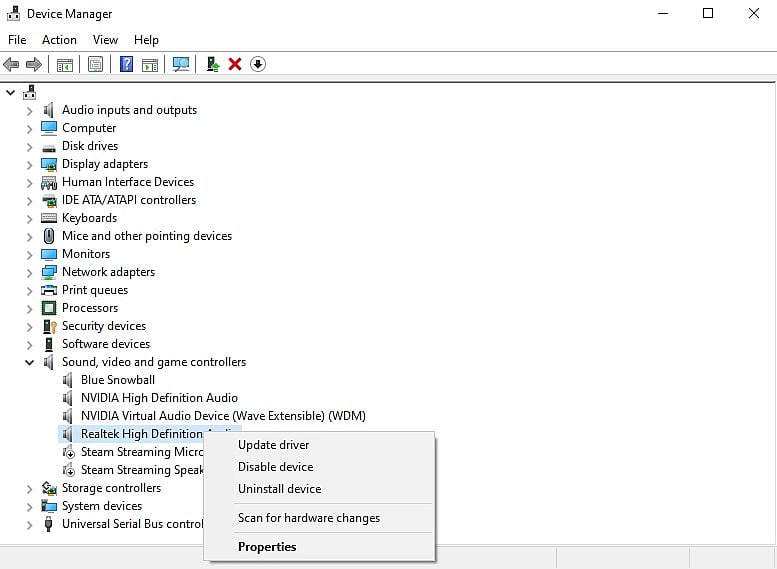Click the Network adapters category icon

click(x=49, y=272)
